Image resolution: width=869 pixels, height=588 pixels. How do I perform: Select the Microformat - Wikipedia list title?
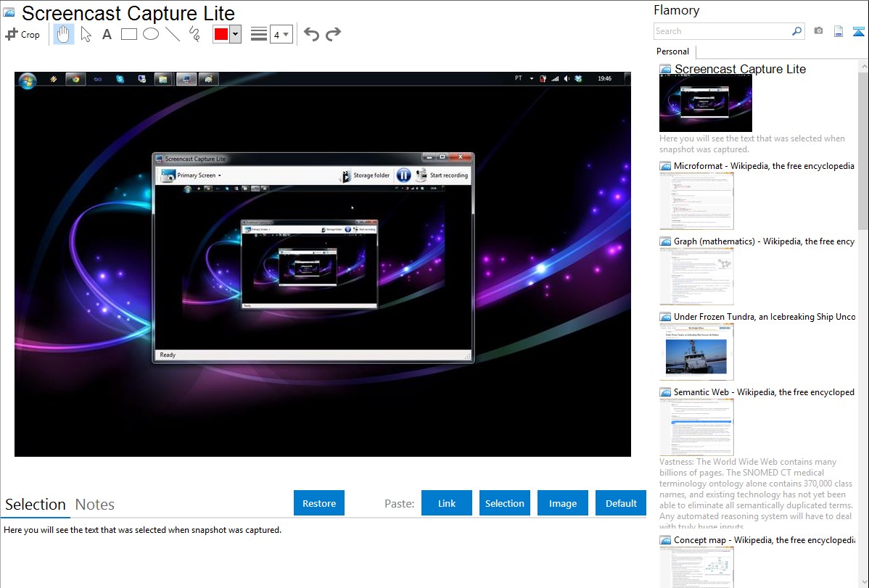[764, 166]
